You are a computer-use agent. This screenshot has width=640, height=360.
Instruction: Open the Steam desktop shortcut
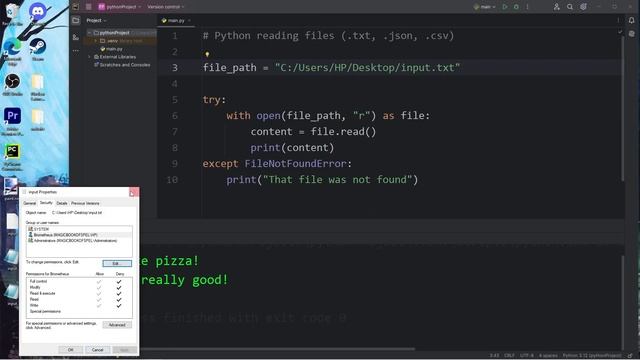coord(38,49)
